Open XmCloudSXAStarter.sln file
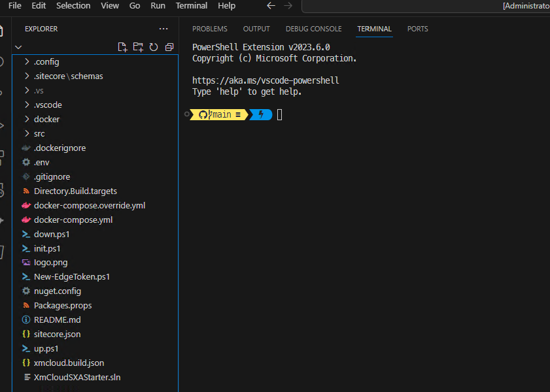The height and width of the screenshot is (392, 550). 77,377
